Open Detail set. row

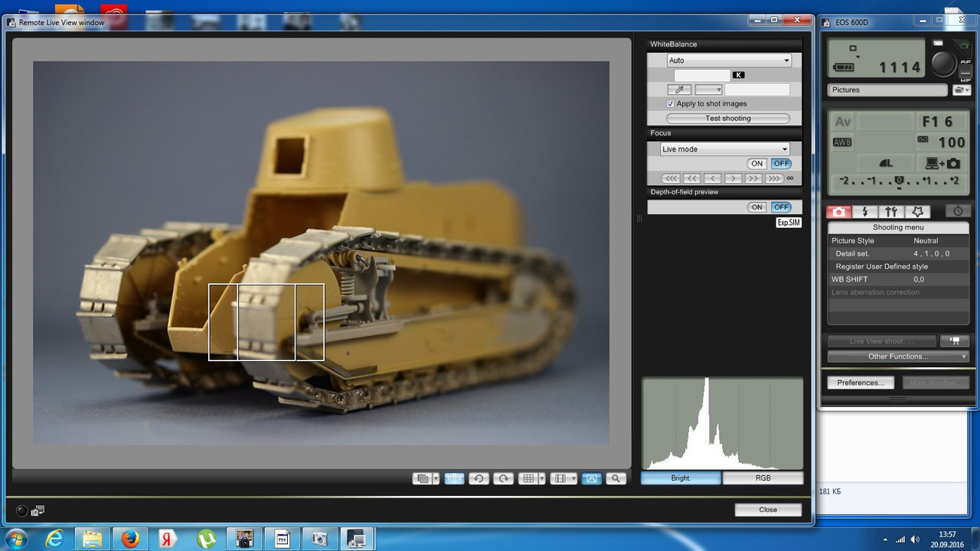(899, 254)
